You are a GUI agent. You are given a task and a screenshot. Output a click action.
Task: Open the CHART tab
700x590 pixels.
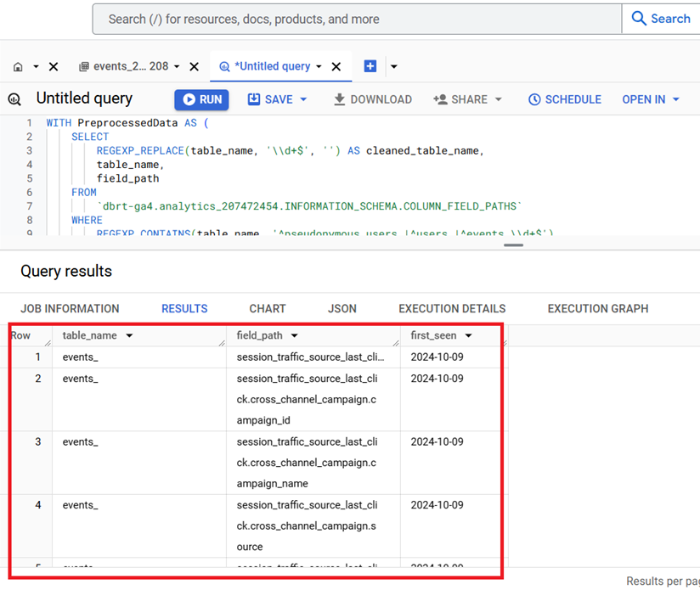[268, 309]
